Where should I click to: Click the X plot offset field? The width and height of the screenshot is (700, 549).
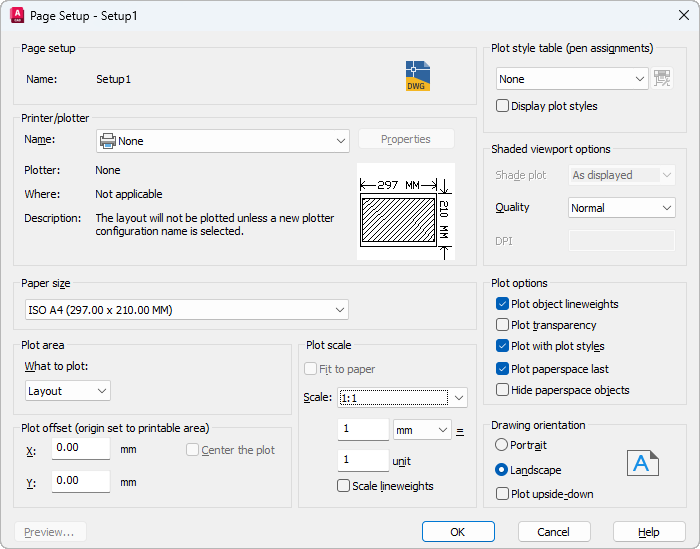point(80,449)
